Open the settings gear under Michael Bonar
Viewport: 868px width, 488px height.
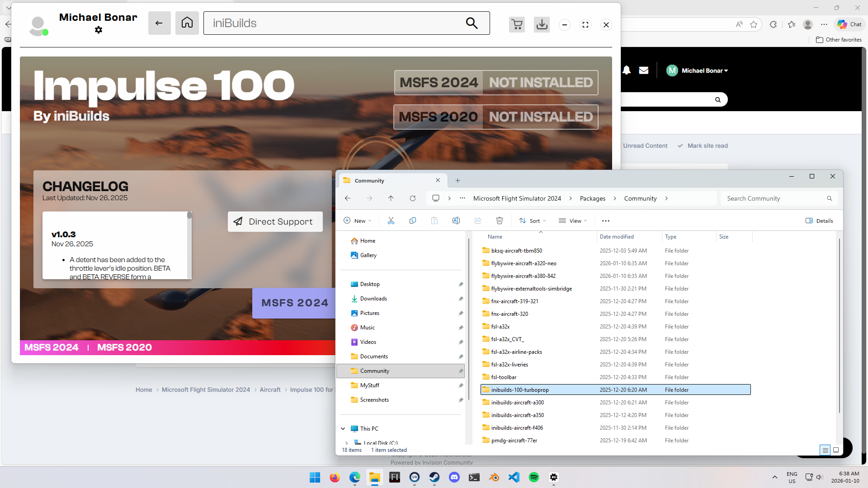(99, 30)
